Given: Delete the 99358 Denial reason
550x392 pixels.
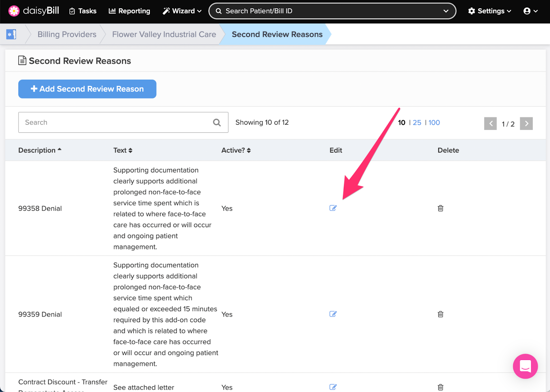Looking at the screenshot, I should click(440, 208).
